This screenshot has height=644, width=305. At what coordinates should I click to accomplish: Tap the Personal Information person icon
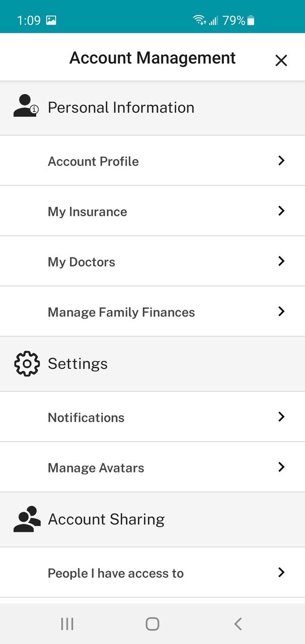(25, 107)
